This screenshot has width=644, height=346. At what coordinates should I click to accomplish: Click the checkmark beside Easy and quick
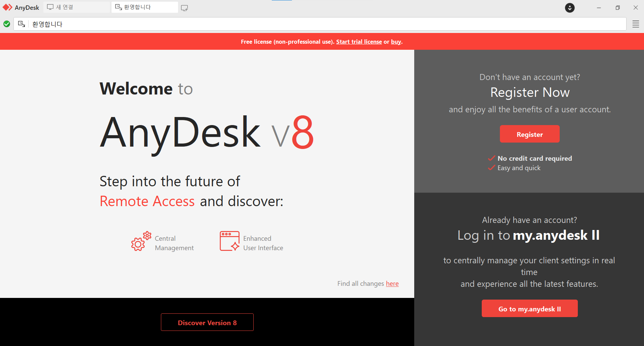[491, 167]
